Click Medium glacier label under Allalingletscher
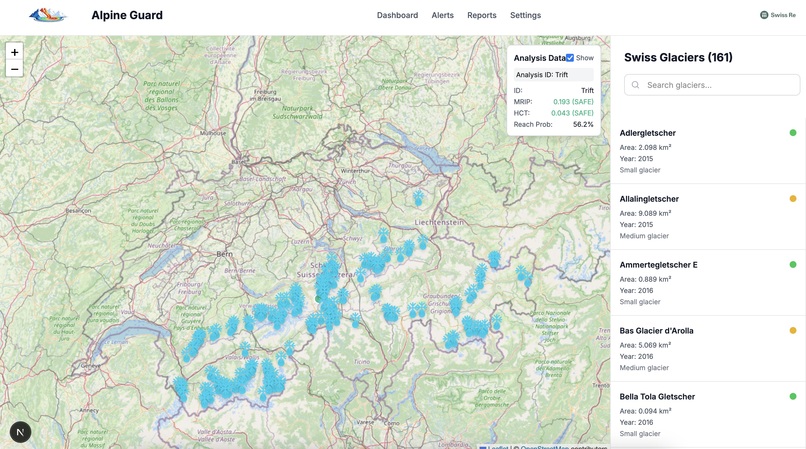The width and height of the screenshot is (806, 449). point(644,236)
